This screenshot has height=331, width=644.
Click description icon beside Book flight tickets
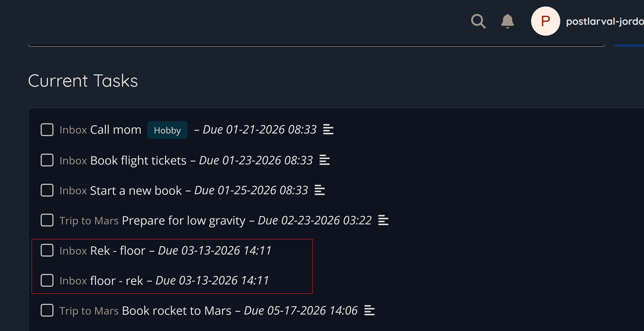coord(324,160)
